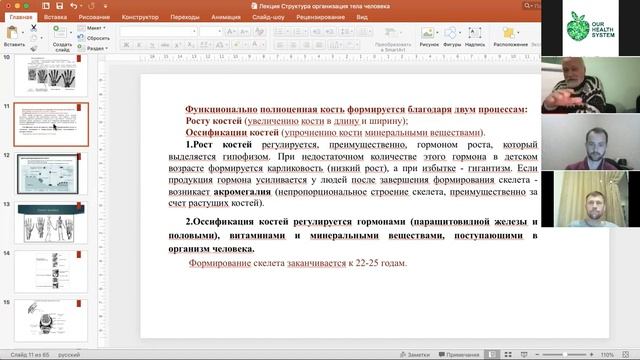Screen dimensions: 640x360
Task: Open the Переходы tab
Action: pos(185,17)
